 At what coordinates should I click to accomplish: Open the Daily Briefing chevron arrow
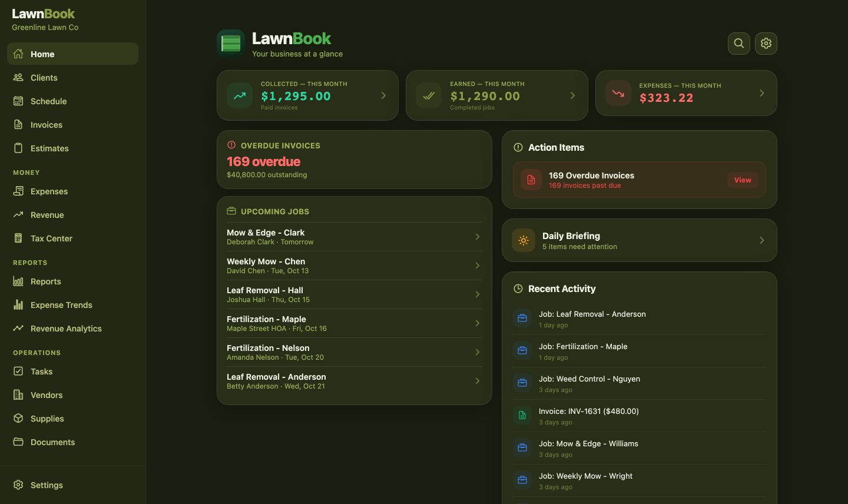(761, 240)
